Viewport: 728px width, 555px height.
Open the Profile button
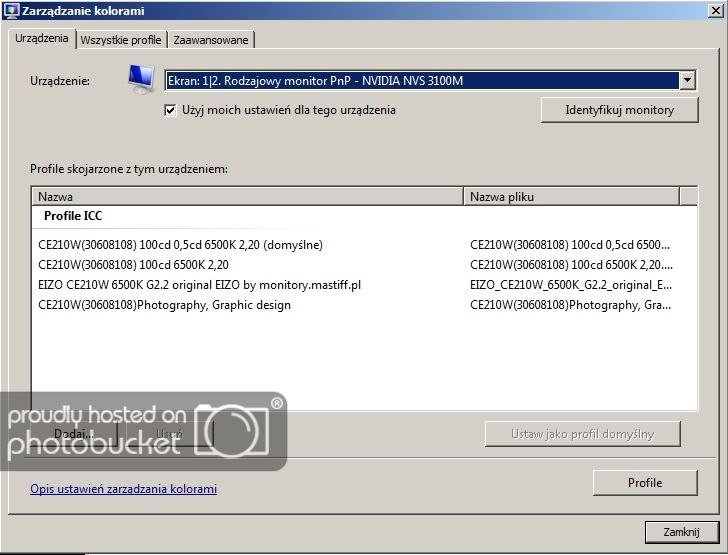click(x=645, y=483)
